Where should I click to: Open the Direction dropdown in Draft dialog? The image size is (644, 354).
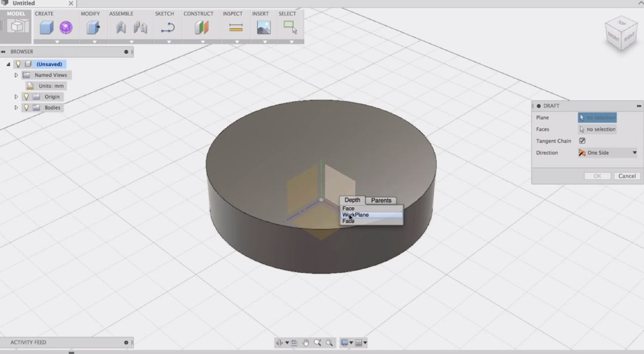(x=634, y=152)
